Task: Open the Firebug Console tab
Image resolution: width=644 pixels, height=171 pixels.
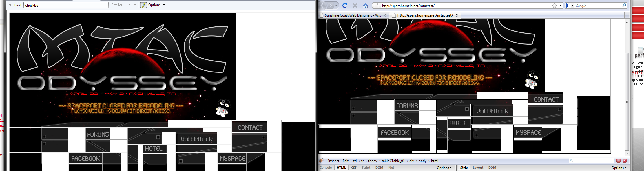Action: tap(326, 168)
